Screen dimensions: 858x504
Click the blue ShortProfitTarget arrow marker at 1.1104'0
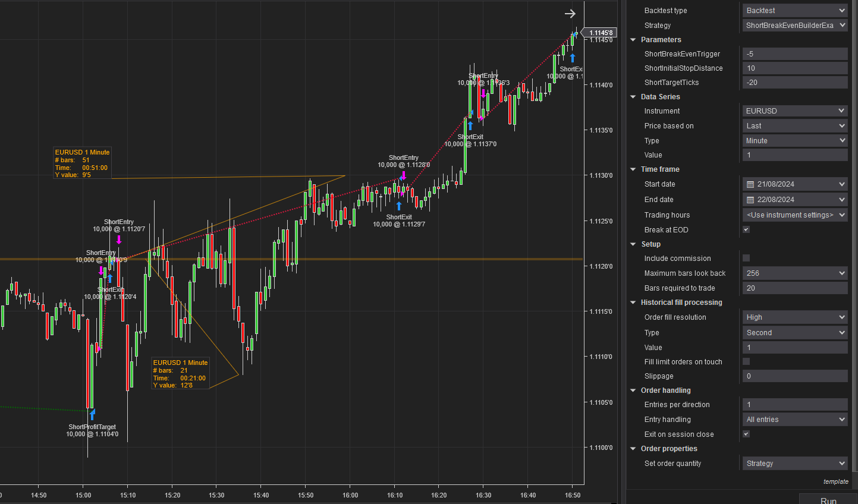[92, 414]
